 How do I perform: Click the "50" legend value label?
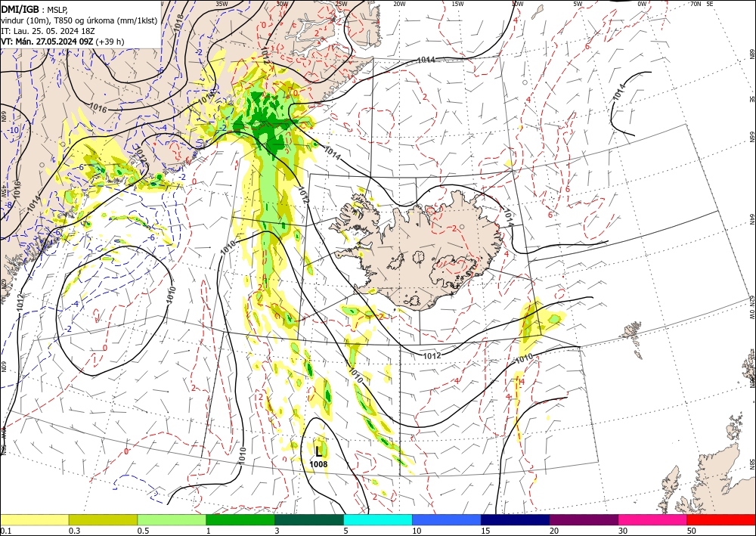tap(692, 531)
